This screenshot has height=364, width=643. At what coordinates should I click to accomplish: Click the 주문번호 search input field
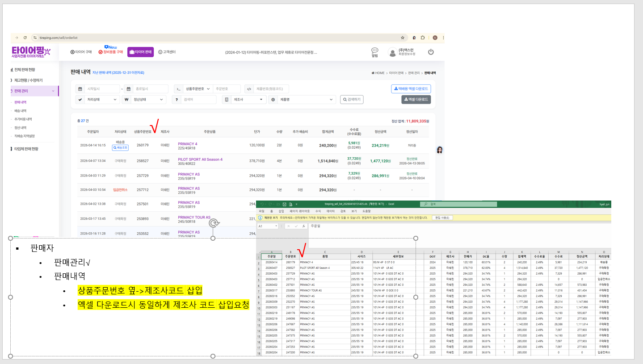pyautogui.click(x=227, y=89)
